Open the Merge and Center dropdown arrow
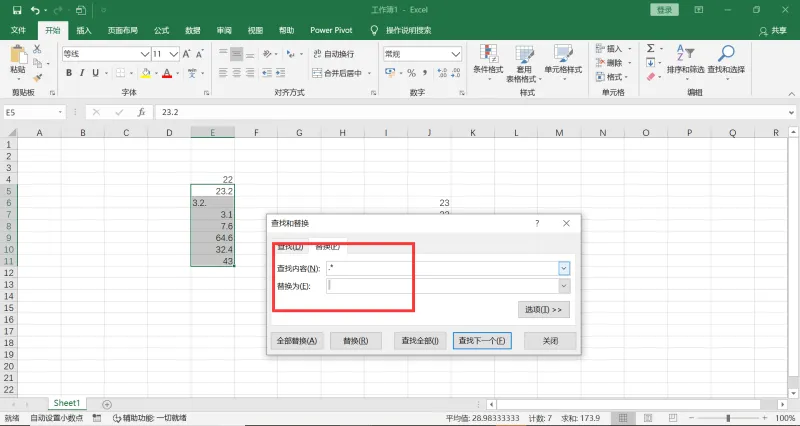 pyautogui.click(x=369, y=73)
